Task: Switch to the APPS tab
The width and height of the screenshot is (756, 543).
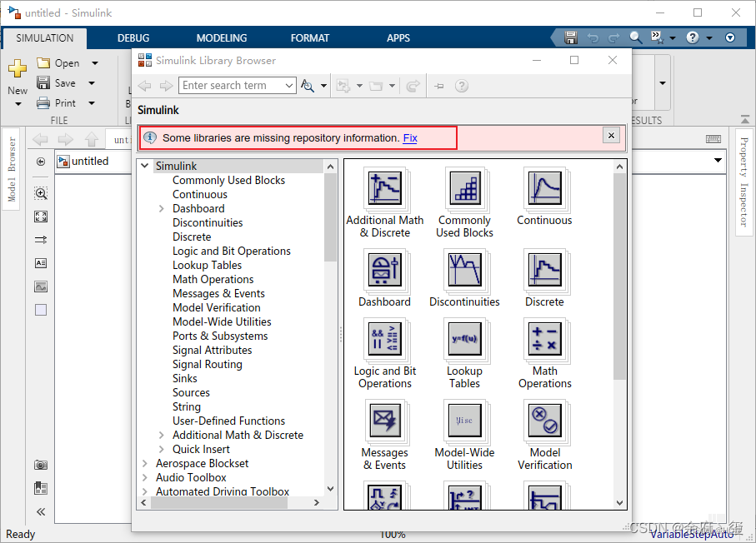Action: [x=398, y=38]
